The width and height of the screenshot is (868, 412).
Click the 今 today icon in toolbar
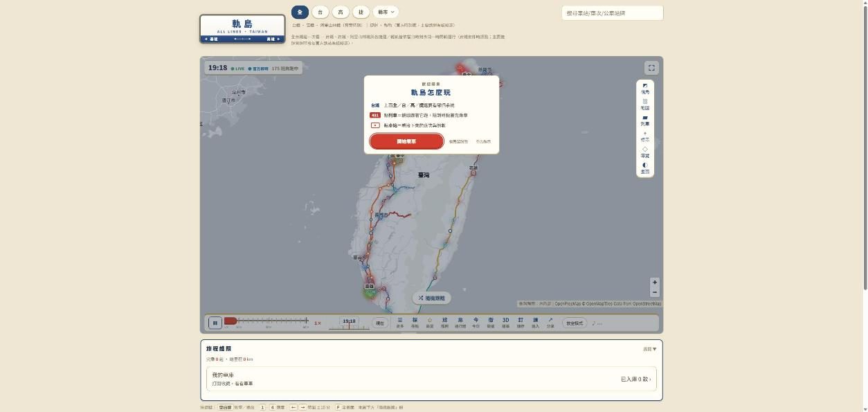click(x=476, y=322)
